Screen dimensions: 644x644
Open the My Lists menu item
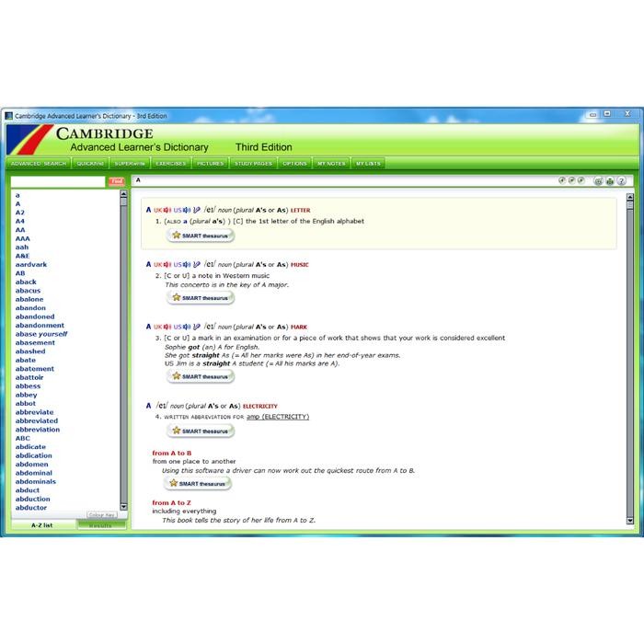[x=368, y=164]
